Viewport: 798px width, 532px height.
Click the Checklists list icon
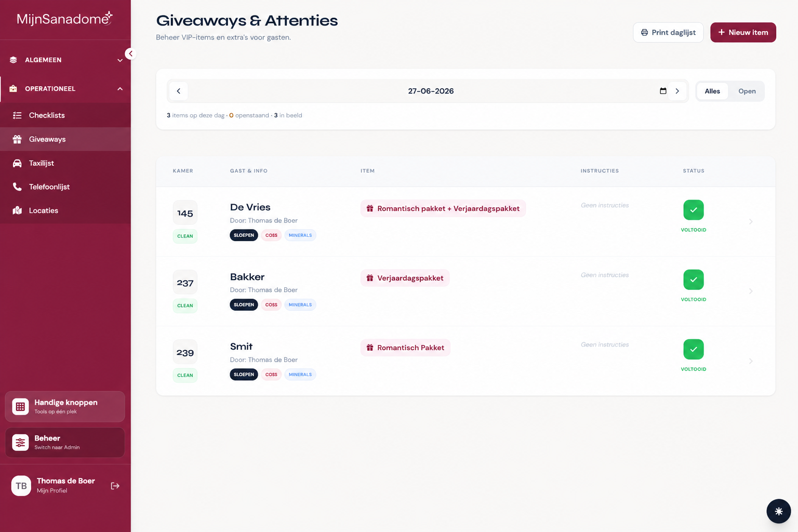click(17, 115)
